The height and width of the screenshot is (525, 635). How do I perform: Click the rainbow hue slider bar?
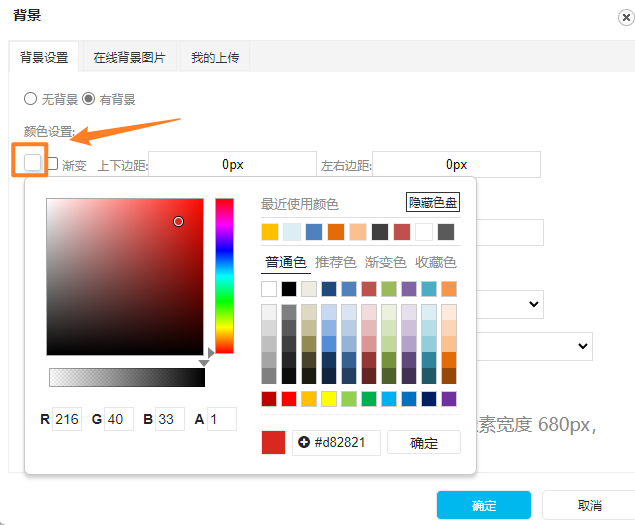224,275
